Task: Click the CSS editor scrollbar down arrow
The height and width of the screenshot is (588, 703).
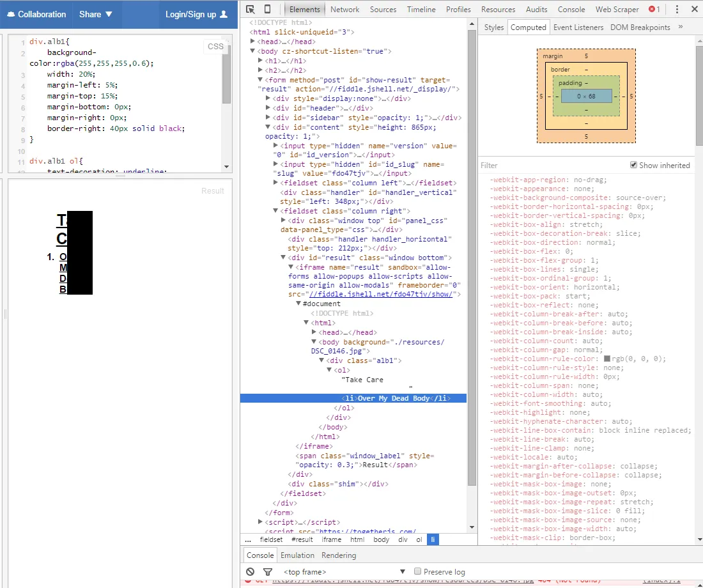Action: tap(227, 166)
